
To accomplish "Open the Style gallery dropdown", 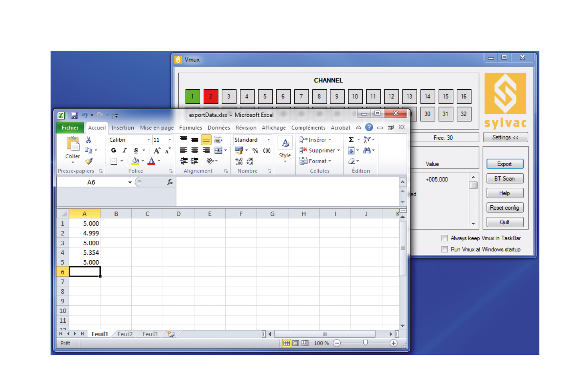I will point(285,162).
